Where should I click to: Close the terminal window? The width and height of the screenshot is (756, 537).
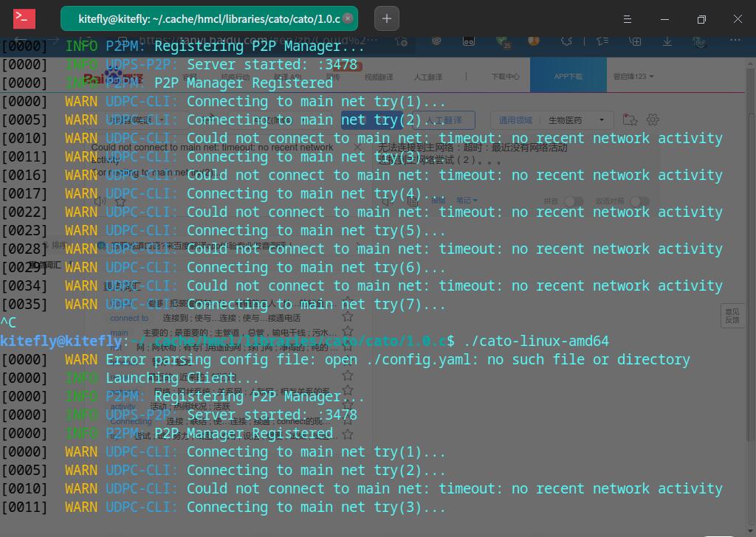click(x=738, y=19)
